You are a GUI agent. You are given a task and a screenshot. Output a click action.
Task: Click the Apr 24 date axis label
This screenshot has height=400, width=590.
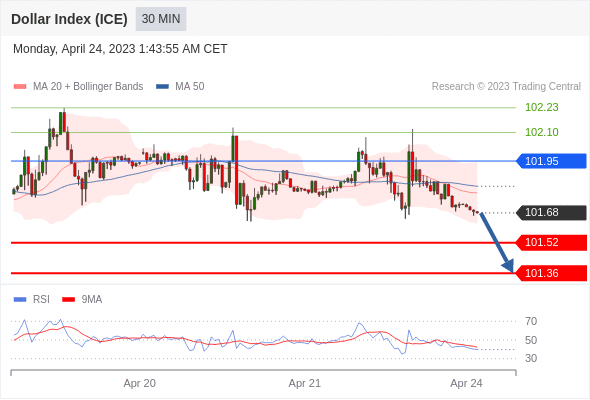[466, 383]
